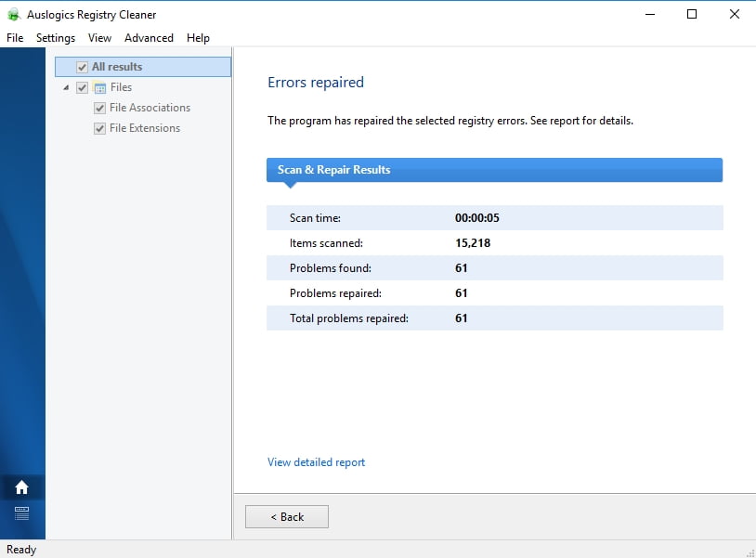
Task: Open the View detailed report link
Action: (x=316, y=461)
